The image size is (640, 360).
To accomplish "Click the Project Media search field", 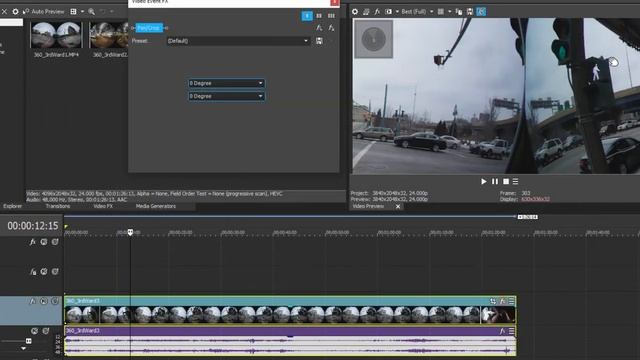I will 11,22.
